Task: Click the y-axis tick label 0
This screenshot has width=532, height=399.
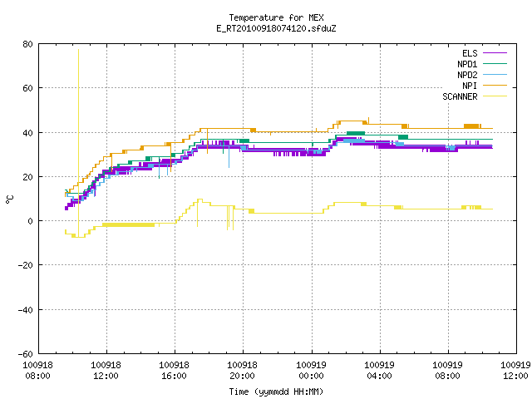Action: click(31, 221)
